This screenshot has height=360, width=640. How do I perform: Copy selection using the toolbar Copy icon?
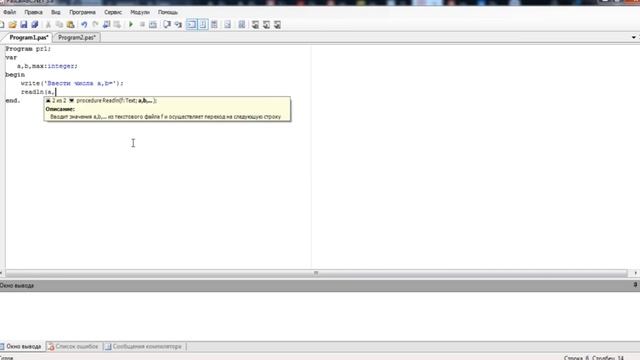[x=59, y=25]
